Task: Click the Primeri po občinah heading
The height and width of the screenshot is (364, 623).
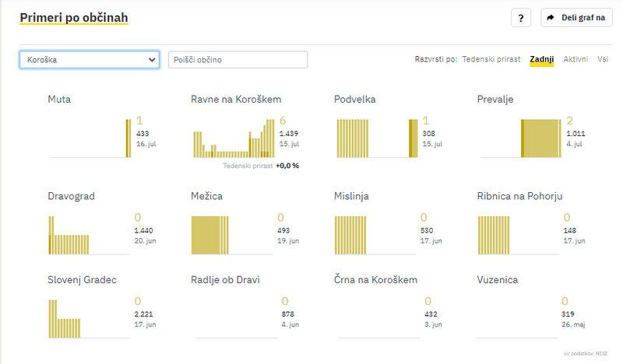Action: point(74,17)
